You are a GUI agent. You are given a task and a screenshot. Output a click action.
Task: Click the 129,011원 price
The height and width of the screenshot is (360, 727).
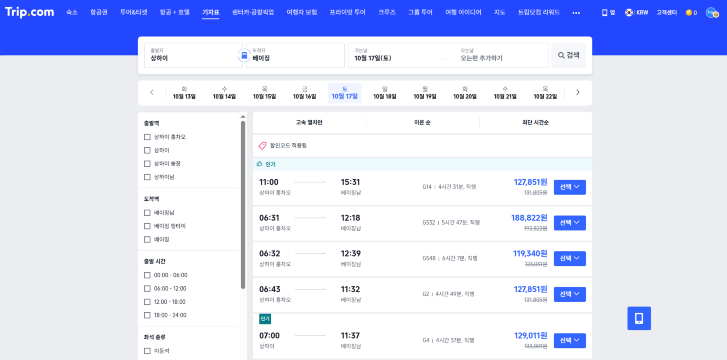click(x=530, y=336)
